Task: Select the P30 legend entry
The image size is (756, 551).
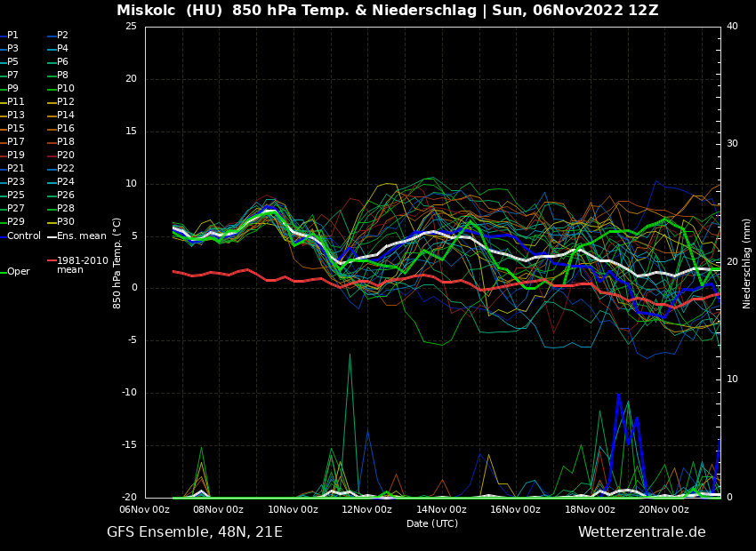Action: pyautogui.click(x=66, y=222)
